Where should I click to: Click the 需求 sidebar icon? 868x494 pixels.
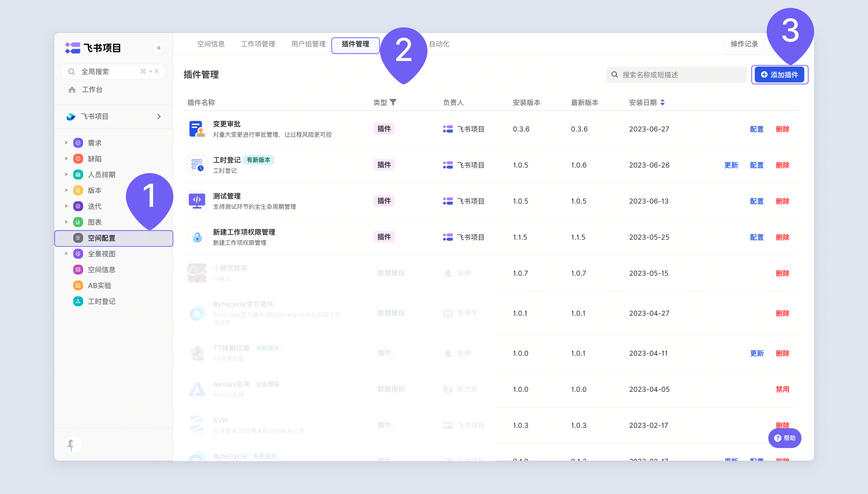click(78, 143)
